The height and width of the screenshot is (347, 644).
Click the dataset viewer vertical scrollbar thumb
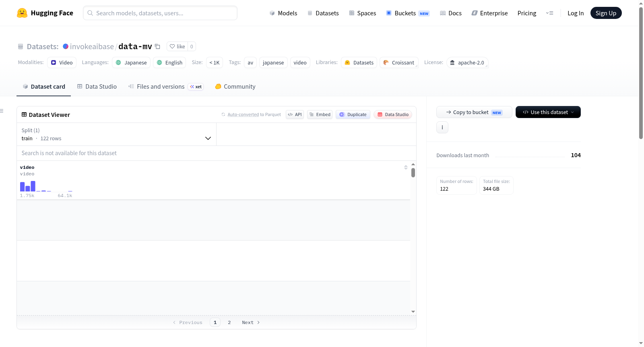(x=413, y=172)
